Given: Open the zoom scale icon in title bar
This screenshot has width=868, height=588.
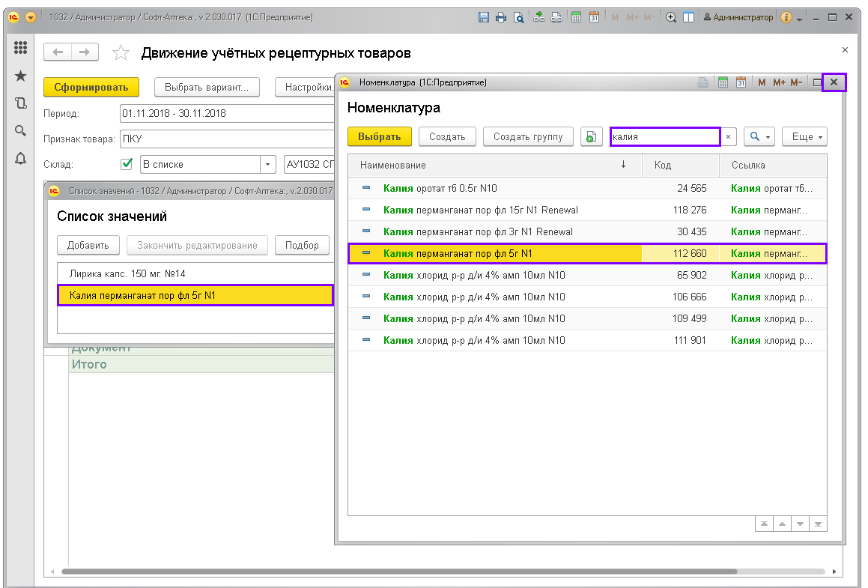Looking at the screenshot, I should (671, 17).
